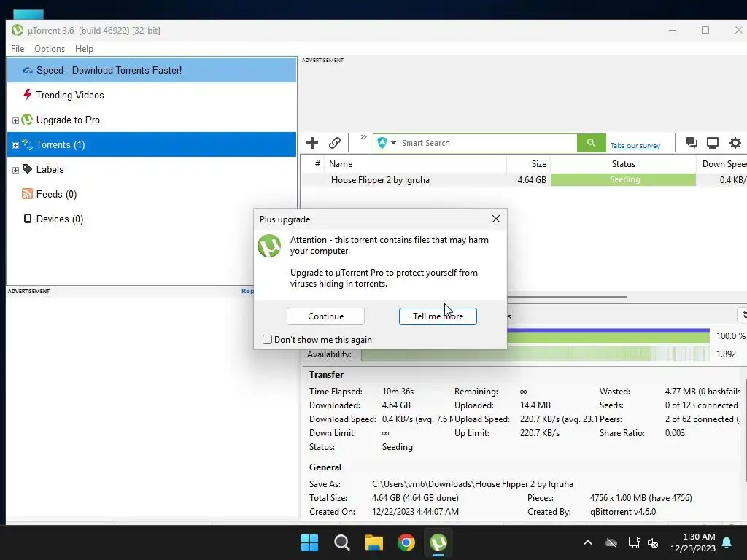Image resolution: width=747 pixels, height=560 pixels.
Task: Click the Save As path text
Action: pos(473,484)
